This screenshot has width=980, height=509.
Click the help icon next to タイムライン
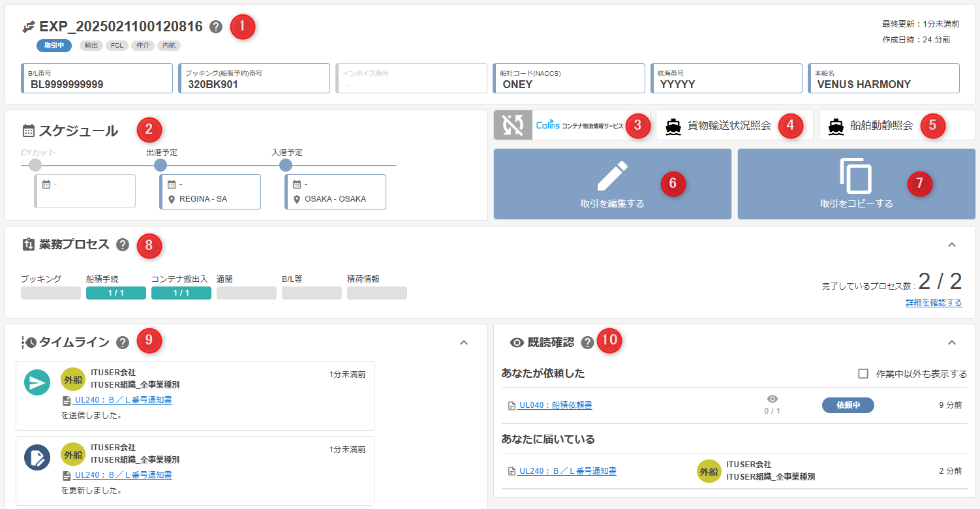click(123, 343)
